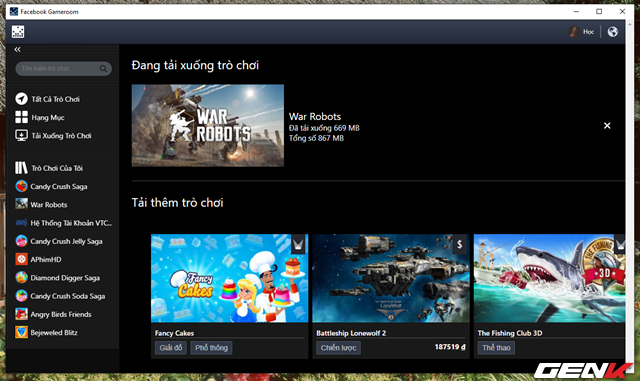Click Hệ Thống Tài Khoản VTC icon
640x381 pixels.
point(21,223)
